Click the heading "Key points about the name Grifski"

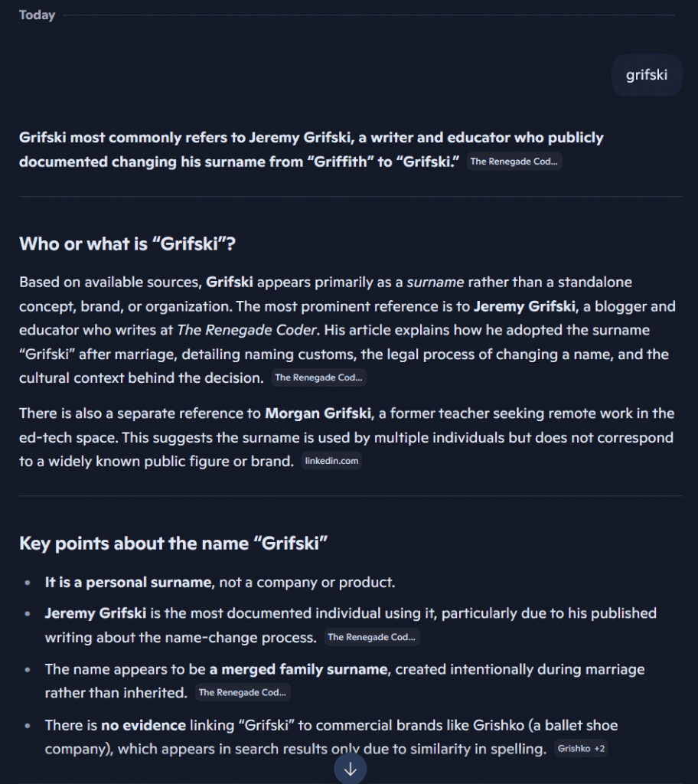tap(174, 544)
